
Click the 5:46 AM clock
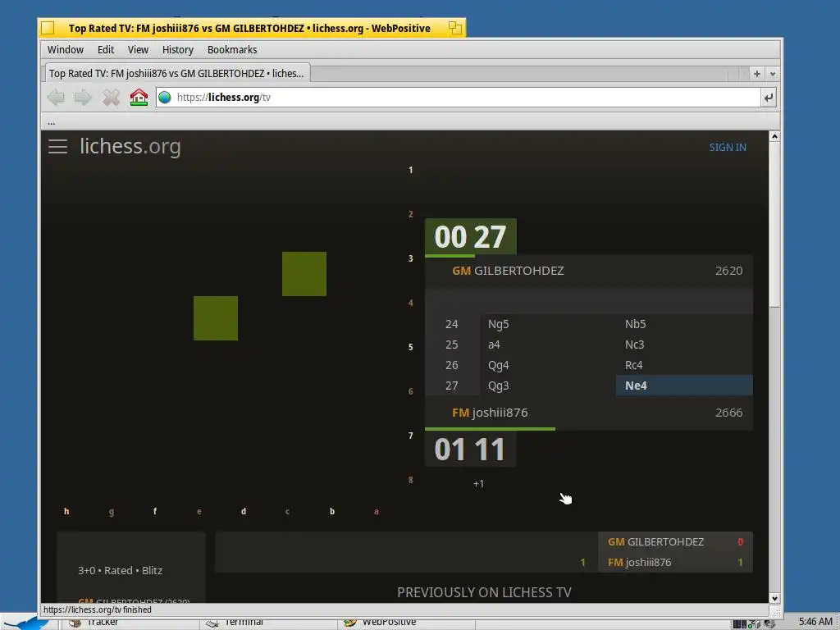point(815,622)
